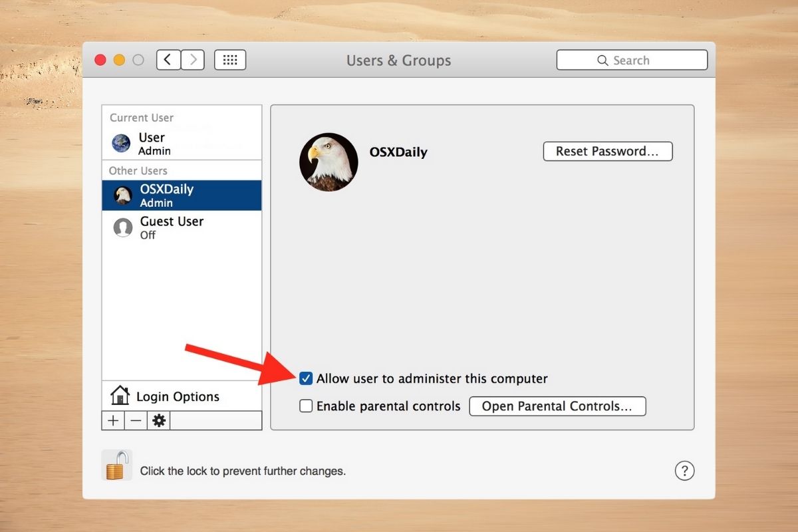
Task: Focus the Search field
Action: point(632,60)
